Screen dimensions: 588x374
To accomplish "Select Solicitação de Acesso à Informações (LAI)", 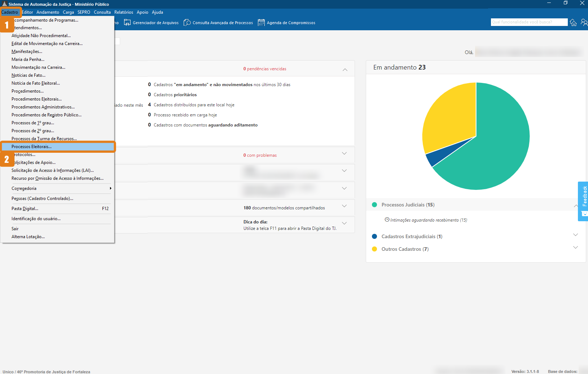I will (58, 170).
